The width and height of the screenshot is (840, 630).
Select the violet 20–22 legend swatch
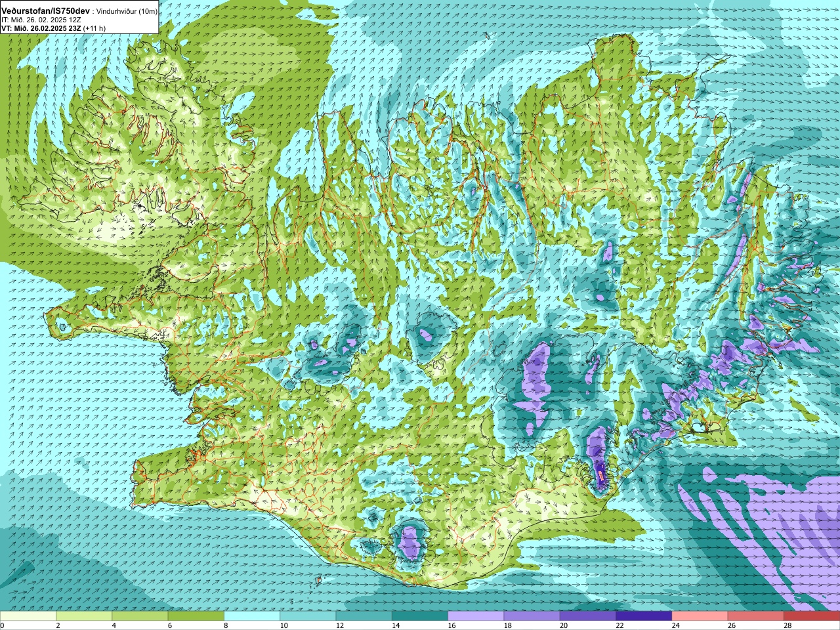pos(588,616)
